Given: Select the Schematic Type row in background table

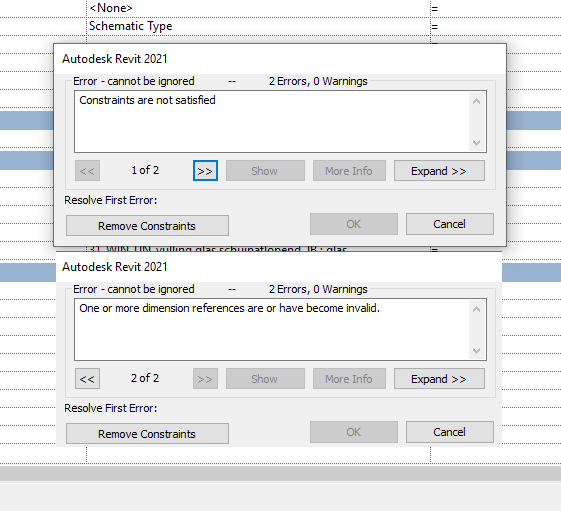Looking at the screenshot, I should click(x=258, y=26).
